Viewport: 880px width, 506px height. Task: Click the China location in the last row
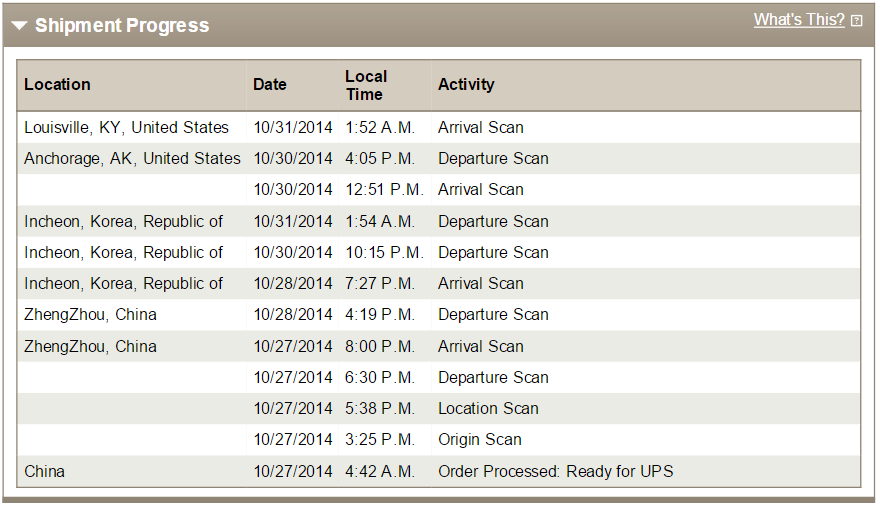[x=44, y=471]
